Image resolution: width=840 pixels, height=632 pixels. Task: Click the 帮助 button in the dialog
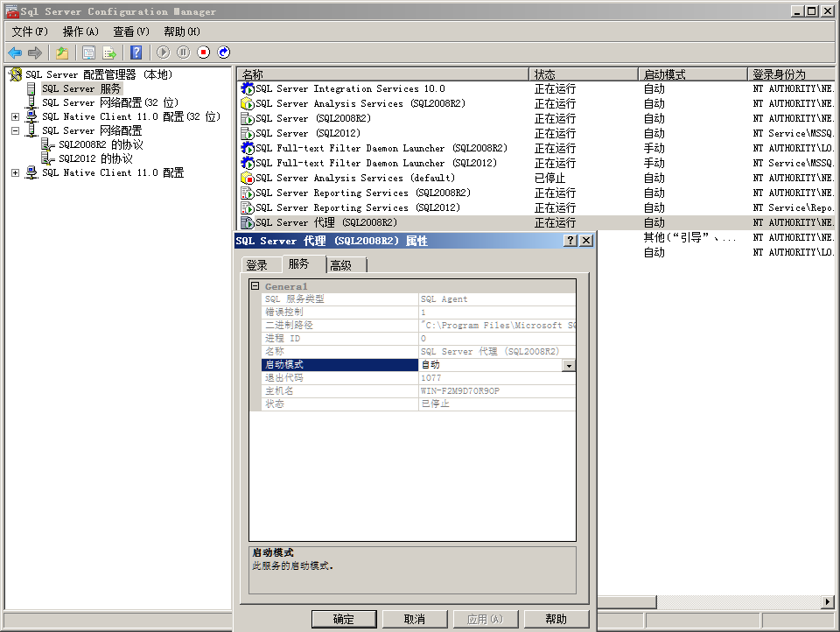point(556,619)
